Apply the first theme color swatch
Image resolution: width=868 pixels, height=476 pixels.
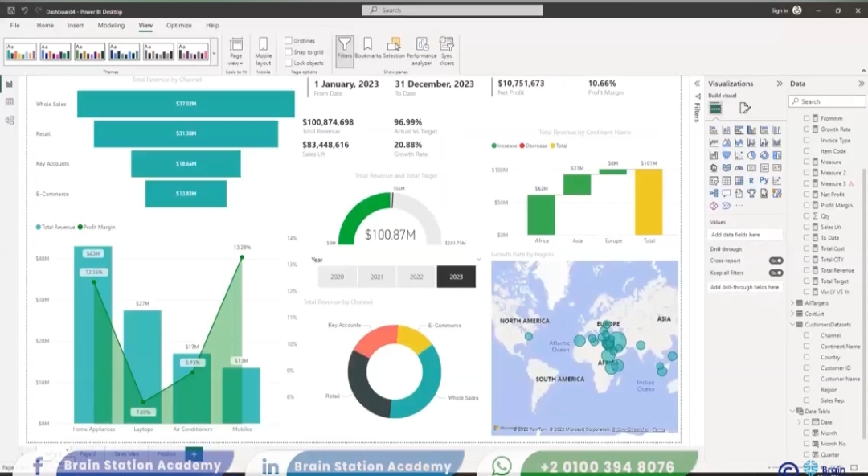[21, 52]
